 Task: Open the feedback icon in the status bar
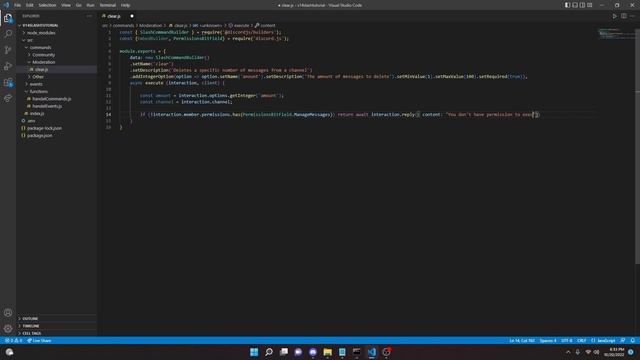622,340
